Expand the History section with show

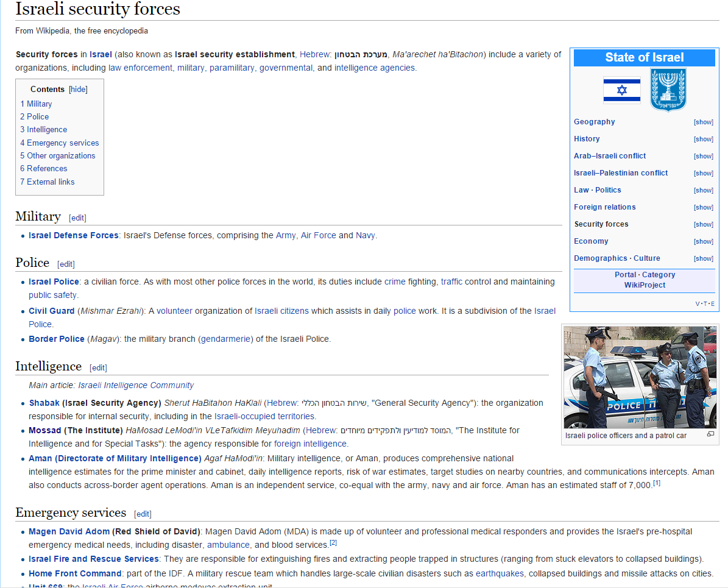[704, 140]
